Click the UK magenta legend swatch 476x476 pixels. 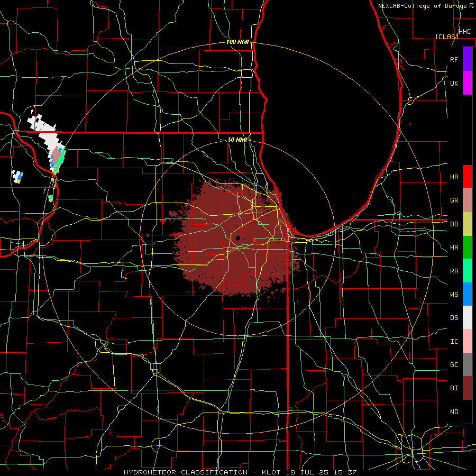click(x=467, y=83)
